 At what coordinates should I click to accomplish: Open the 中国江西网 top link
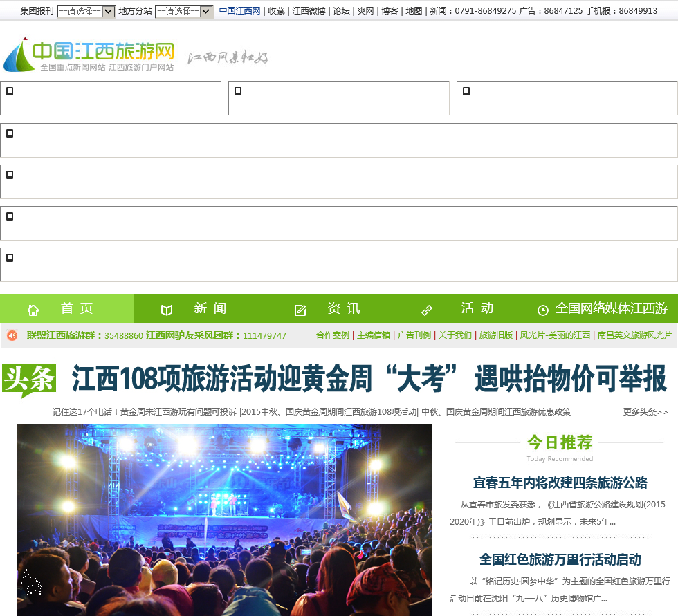click(x=239, y=11)
